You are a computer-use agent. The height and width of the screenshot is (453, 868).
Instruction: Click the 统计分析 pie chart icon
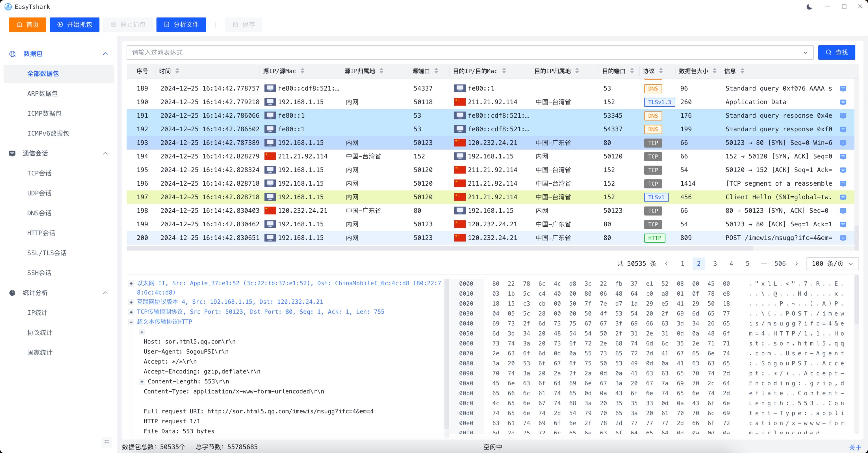pos(12,293)
